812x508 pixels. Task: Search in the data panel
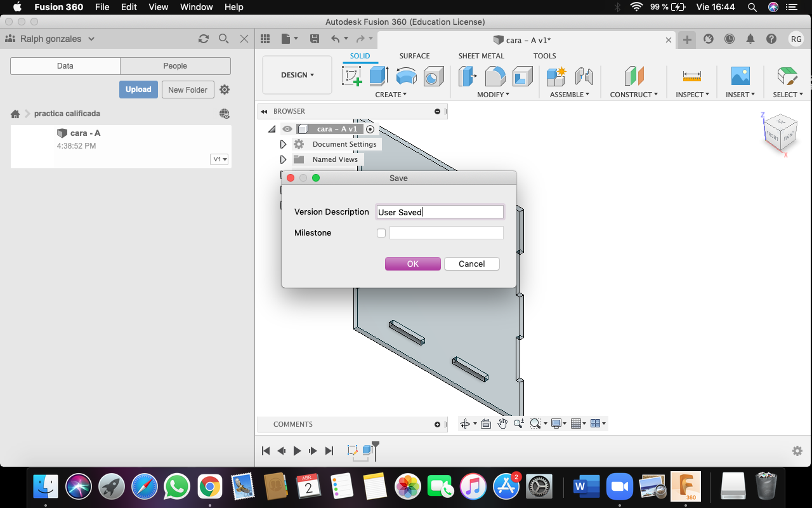pos(223,39)
